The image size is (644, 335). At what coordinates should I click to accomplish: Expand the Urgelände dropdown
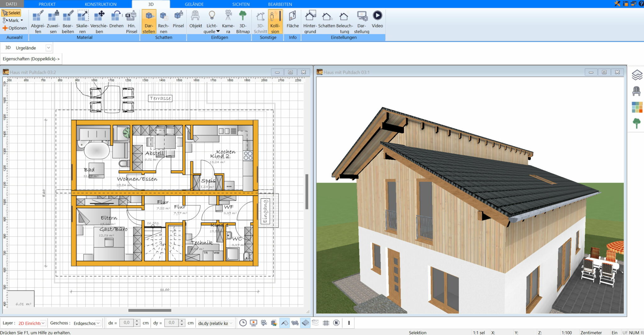tap(48, 48)
